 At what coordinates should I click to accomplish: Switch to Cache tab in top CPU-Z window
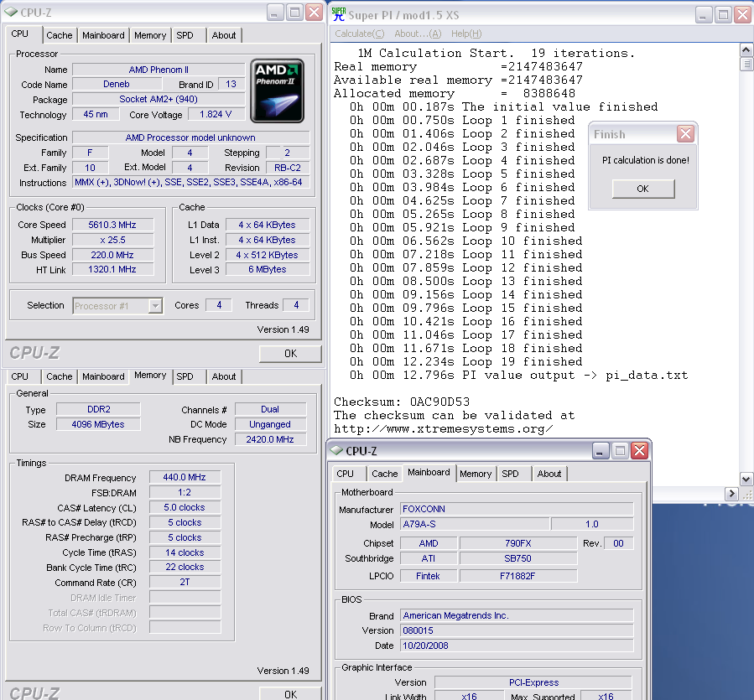coord(60,35)
